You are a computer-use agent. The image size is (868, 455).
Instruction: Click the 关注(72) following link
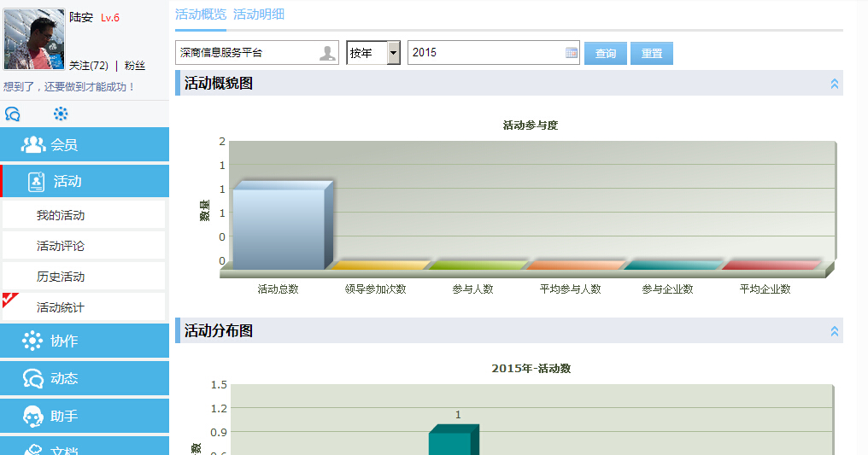click(x=89, y=66)
